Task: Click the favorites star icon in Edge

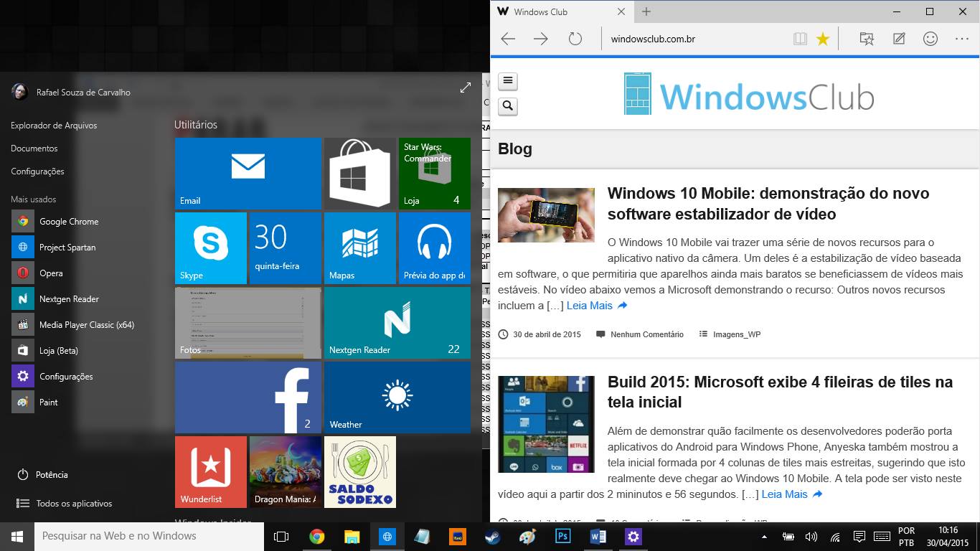Action: 823,39
